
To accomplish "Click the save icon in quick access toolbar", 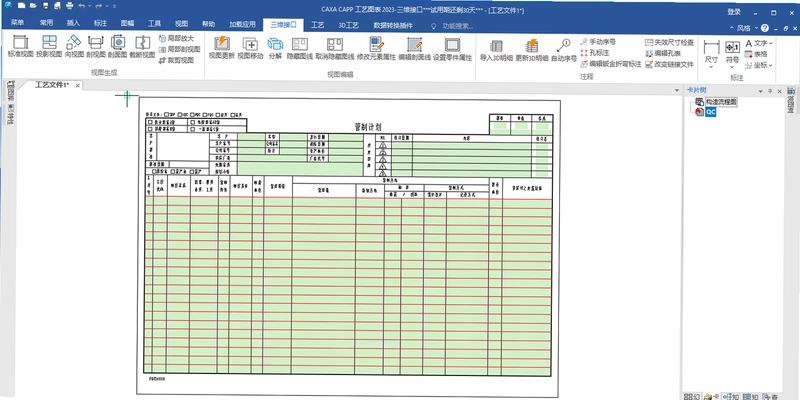I will [x=45, y=6].
